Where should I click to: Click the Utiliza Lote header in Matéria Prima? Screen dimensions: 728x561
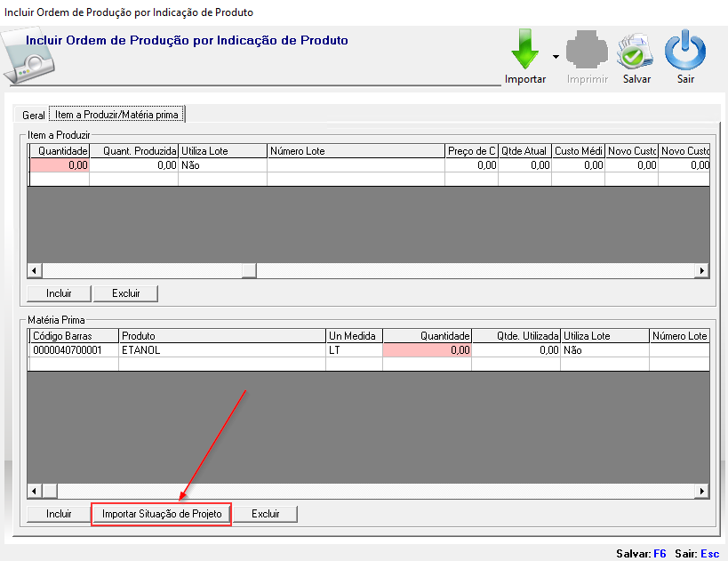tap(604, 336)
